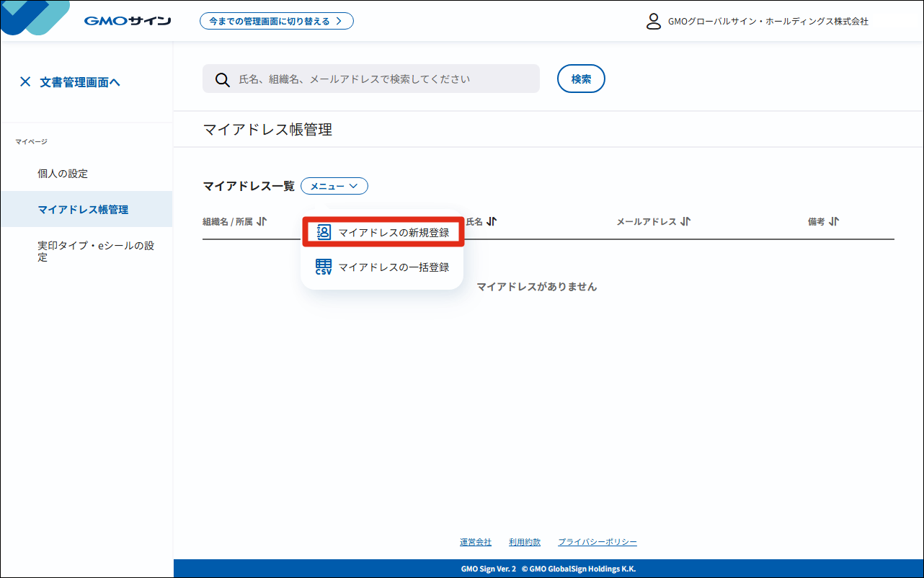This screenshot has width=924, height=578.
Task: Click the X icon beside 文書管理画面へ
Action: 25,82
